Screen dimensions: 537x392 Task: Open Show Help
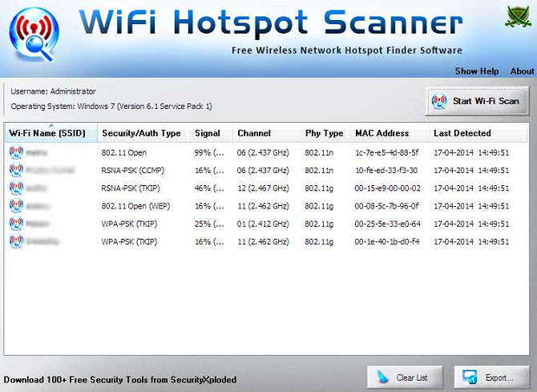477,71
